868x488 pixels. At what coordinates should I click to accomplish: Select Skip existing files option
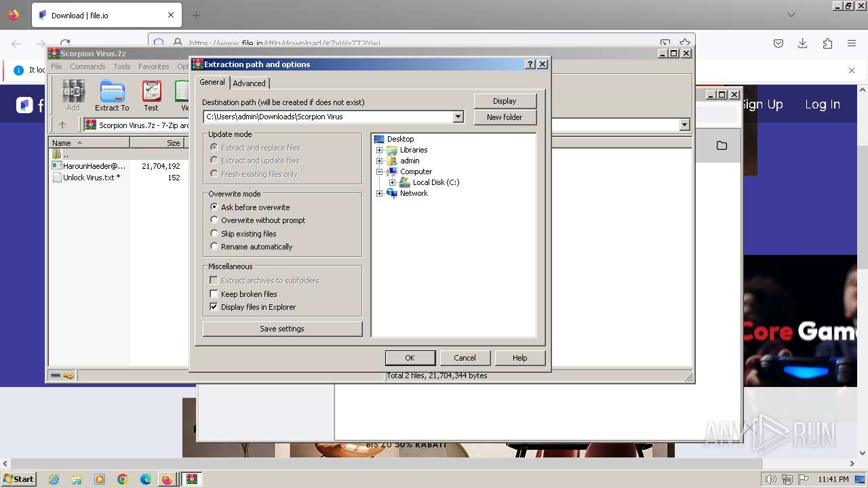point(243,234)
